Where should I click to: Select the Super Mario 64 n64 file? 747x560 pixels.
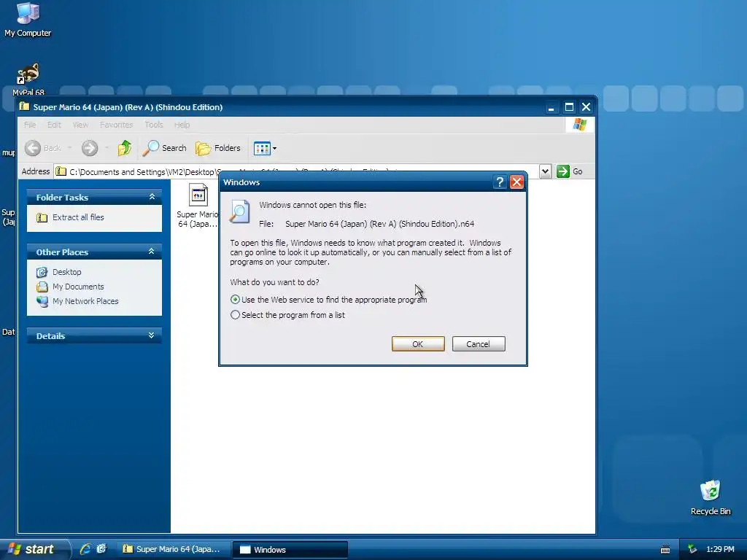(x=198, y=206)
